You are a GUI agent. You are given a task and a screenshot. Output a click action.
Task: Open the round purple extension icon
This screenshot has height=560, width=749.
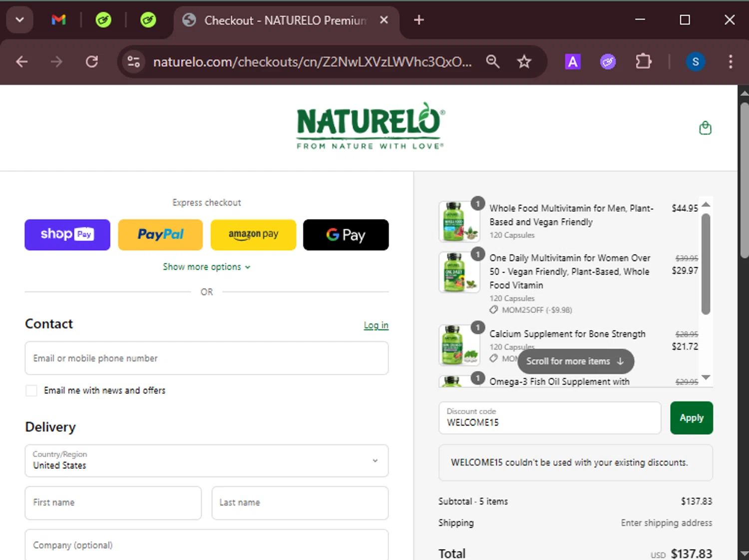[x=608, y=62]
